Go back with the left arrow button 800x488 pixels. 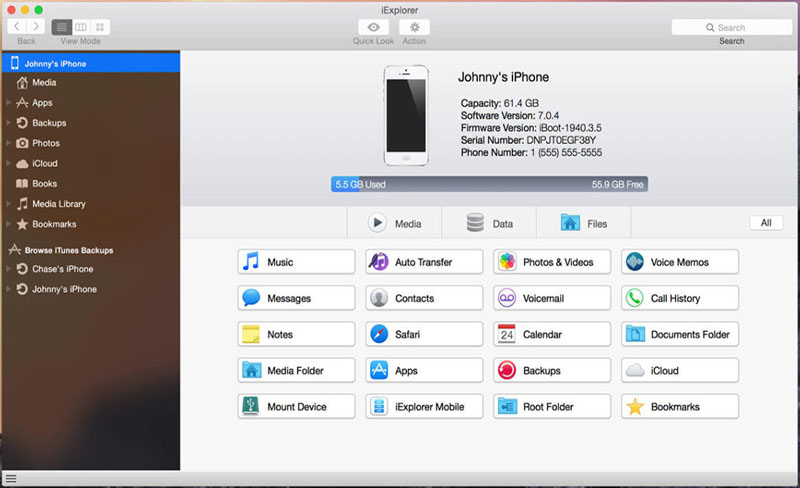(17, 27)
